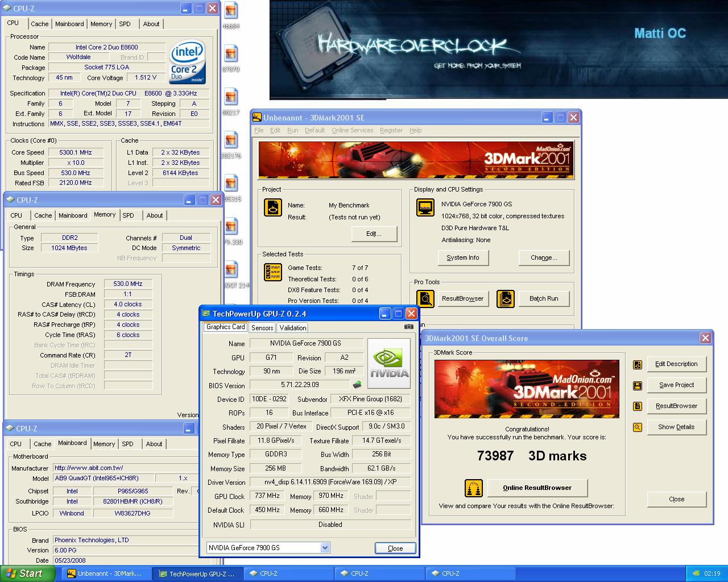Click the Edit Description button
Viewport: 728px width, 582px height.
(x=676, y=364)
